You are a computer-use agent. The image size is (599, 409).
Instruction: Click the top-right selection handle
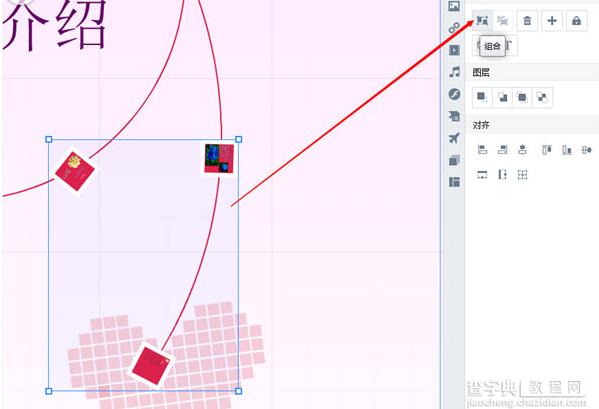pyautogui.click(x=239, y=139)
